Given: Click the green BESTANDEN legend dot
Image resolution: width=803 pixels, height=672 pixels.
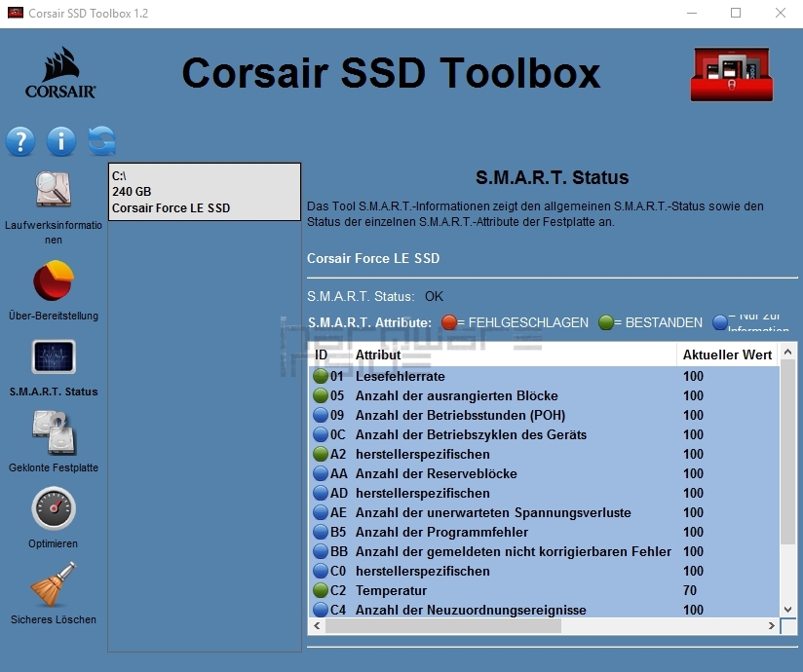Looking at the screenshot, I should pyautogui.click(x=606, y=322).
